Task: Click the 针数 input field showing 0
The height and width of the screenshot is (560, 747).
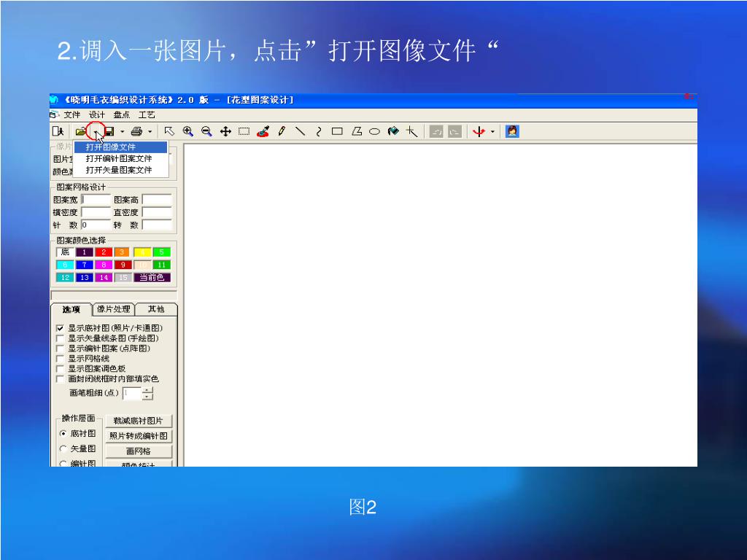Action: (96, 225)
